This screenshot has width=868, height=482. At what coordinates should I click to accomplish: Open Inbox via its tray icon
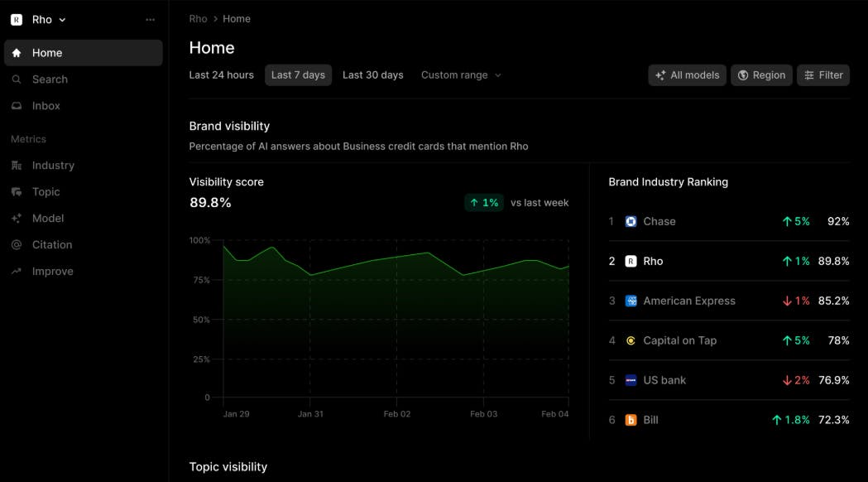coord(17,106)
